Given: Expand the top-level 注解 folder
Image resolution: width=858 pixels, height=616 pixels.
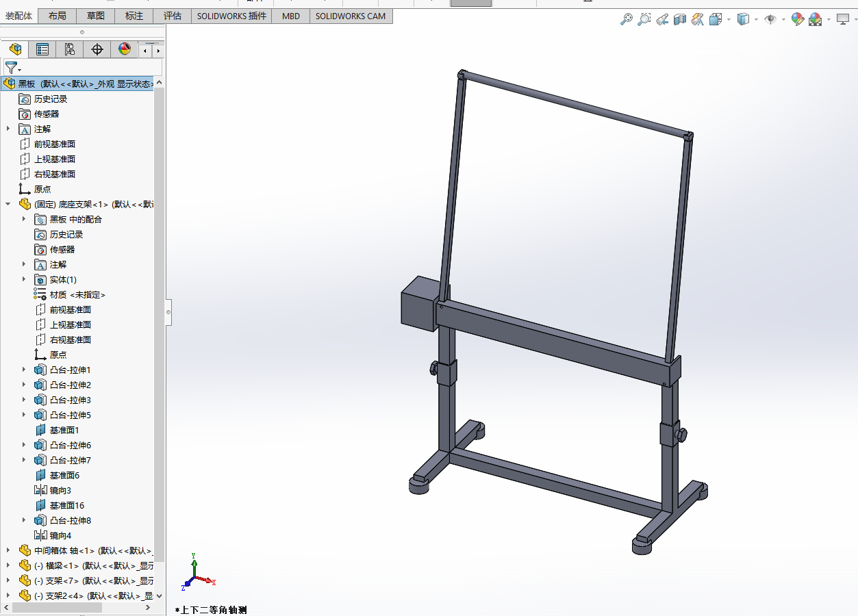Looking at the screenshot, I should tap(8, 129).
